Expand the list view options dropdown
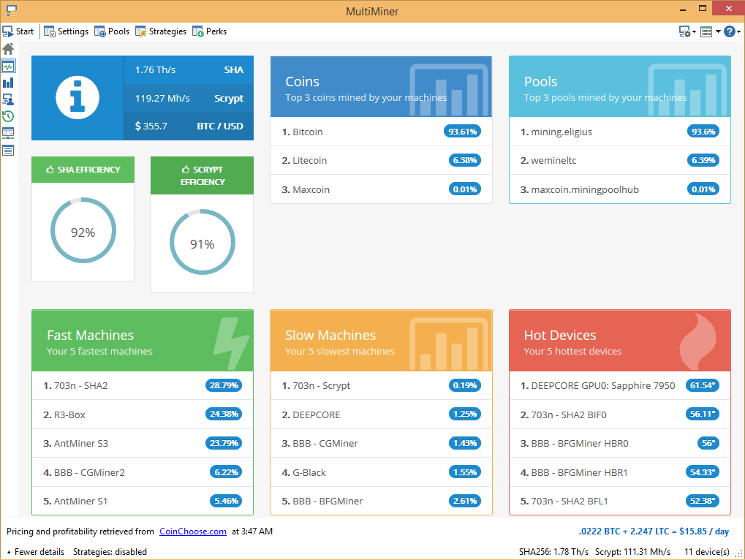Image resolution: width=745 pixels, height=560 pixels. [710, 31]
